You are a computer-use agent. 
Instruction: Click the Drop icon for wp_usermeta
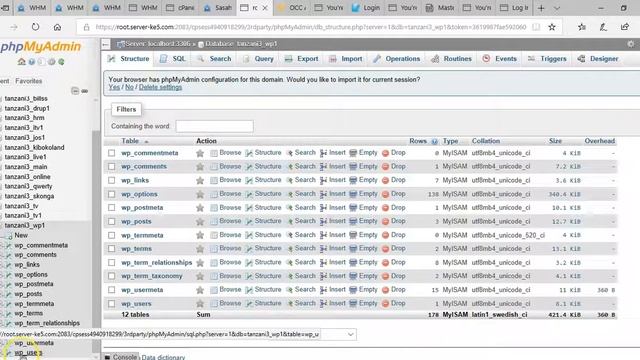(x=385, y=290)
